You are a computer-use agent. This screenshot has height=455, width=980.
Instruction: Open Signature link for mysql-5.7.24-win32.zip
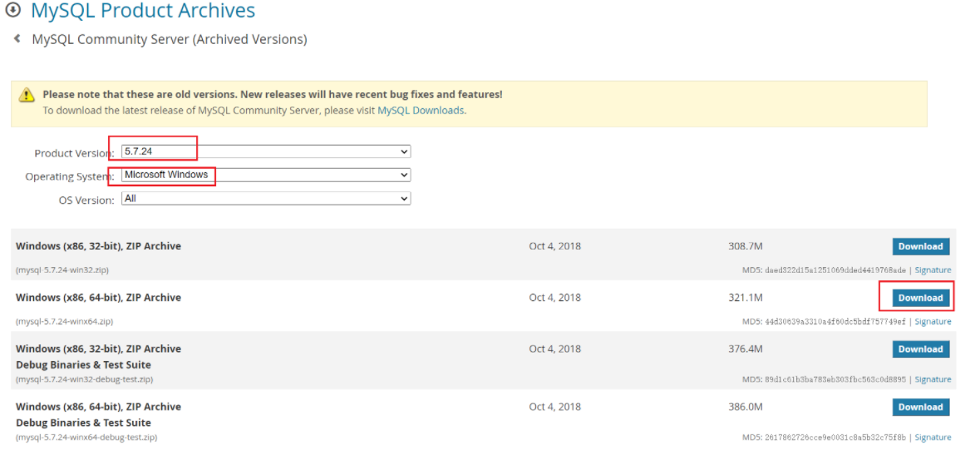[x=933, y=270]
